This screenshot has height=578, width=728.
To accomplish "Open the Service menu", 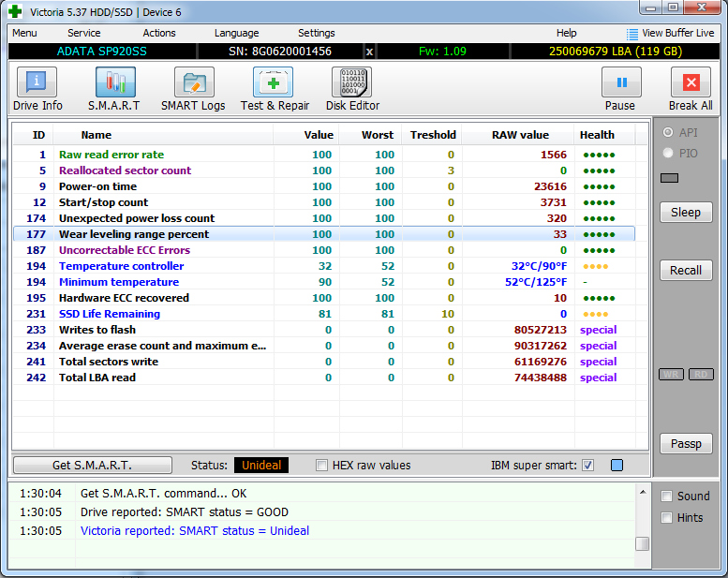I will point(84,33).
